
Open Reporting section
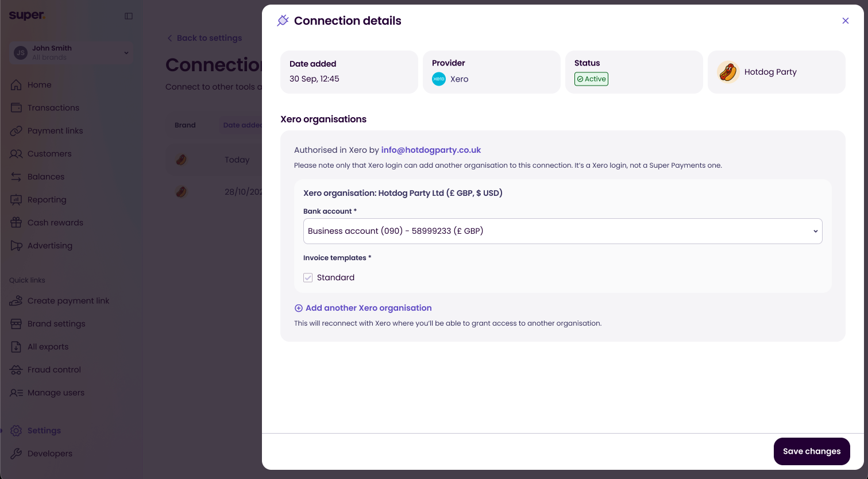(47, 200)
